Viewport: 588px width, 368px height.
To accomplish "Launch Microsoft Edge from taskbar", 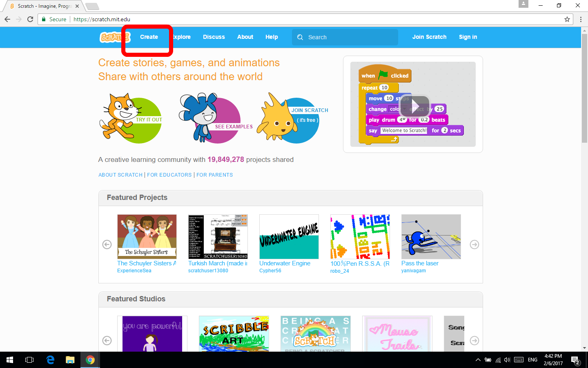I will [x=50, y=360].
